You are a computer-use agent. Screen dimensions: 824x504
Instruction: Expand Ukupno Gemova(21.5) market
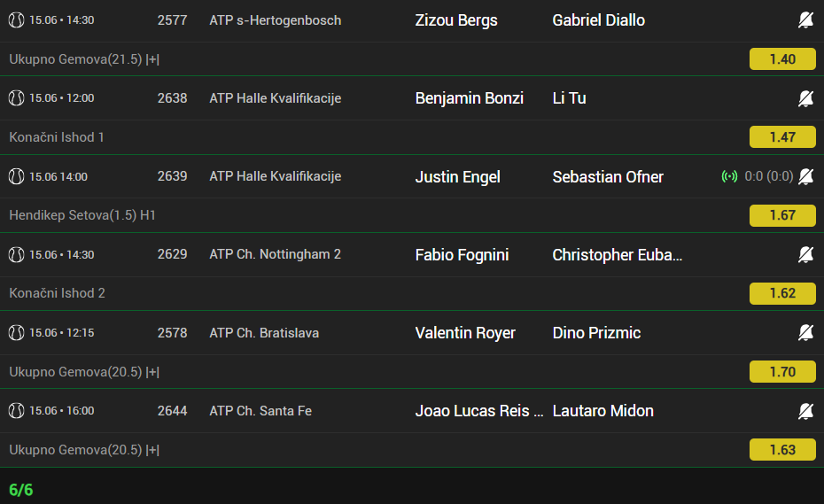click(x=84, y=59)
